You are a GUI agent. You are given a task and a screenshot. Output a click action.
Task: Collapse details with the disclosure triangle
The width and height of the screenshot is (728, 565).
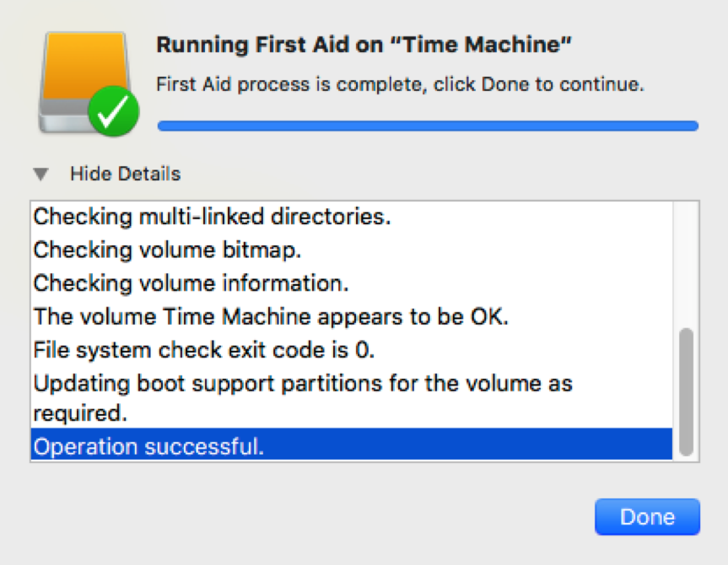[x=40, y=174]
